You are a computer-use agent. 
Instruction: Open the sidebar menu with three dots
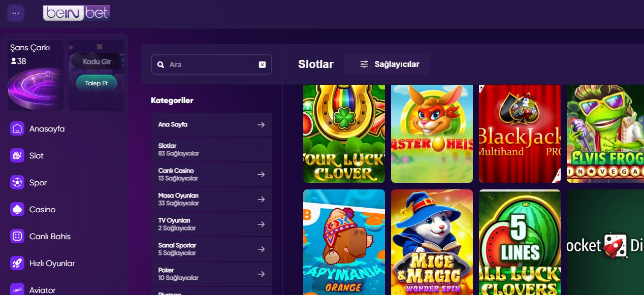click(x=16, y=13)
